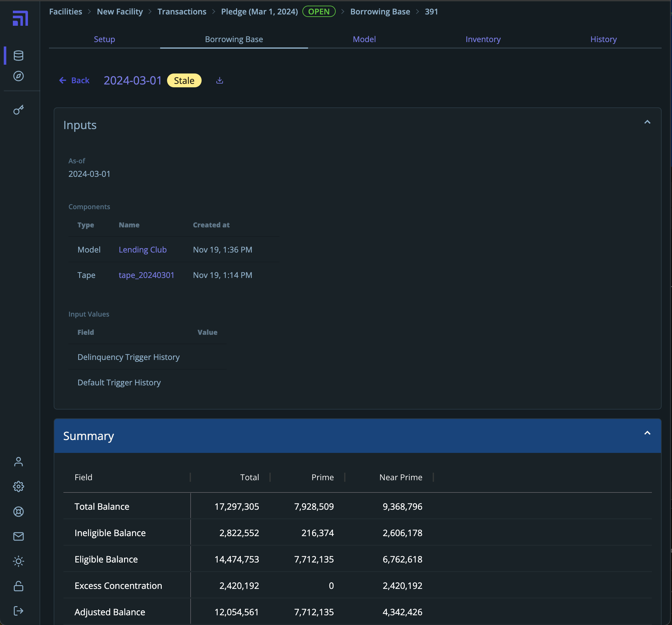Open the History tab
Viewport: 672px width, 625px height.
coord(603,39)
